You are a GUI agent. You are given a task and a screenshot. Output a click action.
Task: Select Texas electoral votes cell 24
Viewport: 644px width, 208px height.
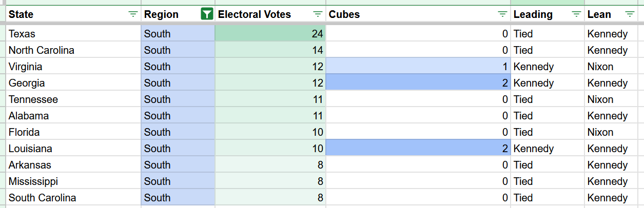[270, 34]
